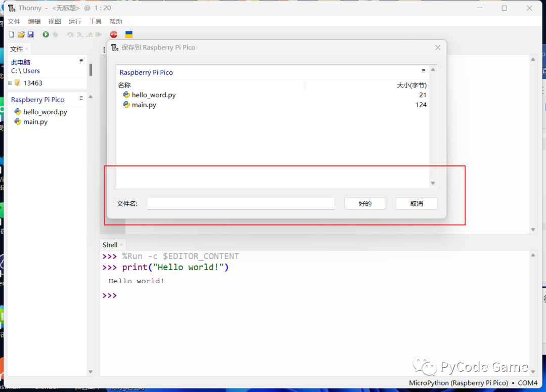
Task: Open the save dialog's Raspberry Pi Pico menu icon
Action: point(424,71)
